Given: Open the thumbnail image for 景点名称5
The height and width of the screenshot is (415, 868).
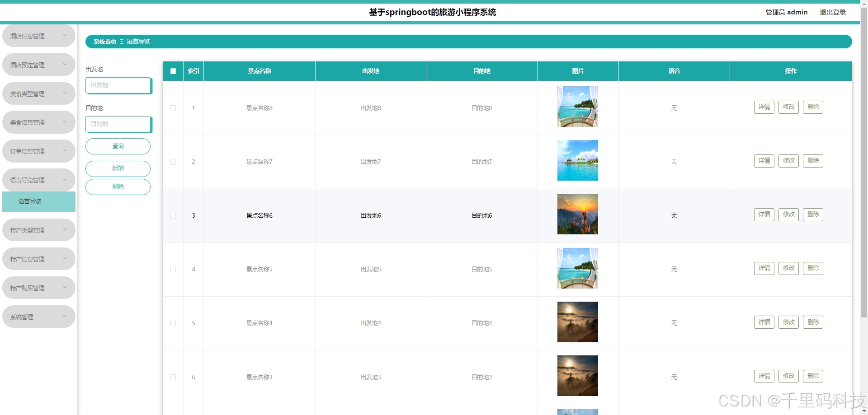Looking at the screenshot, I should (578, 268).
